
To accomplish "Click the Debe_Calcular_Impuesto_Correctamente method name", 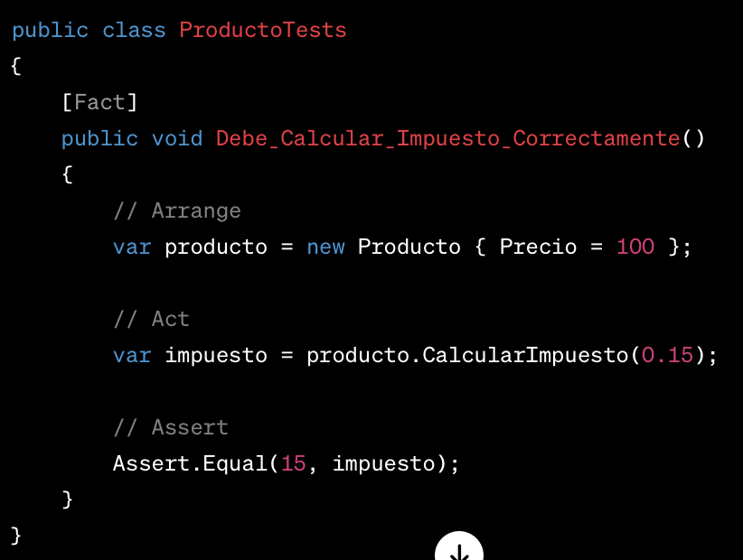I will pos(447,139).
